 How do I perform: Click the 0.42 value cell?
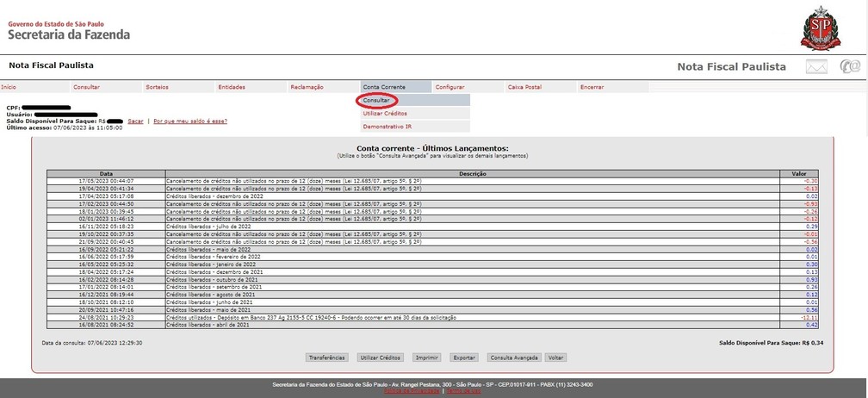coord(799,325)
